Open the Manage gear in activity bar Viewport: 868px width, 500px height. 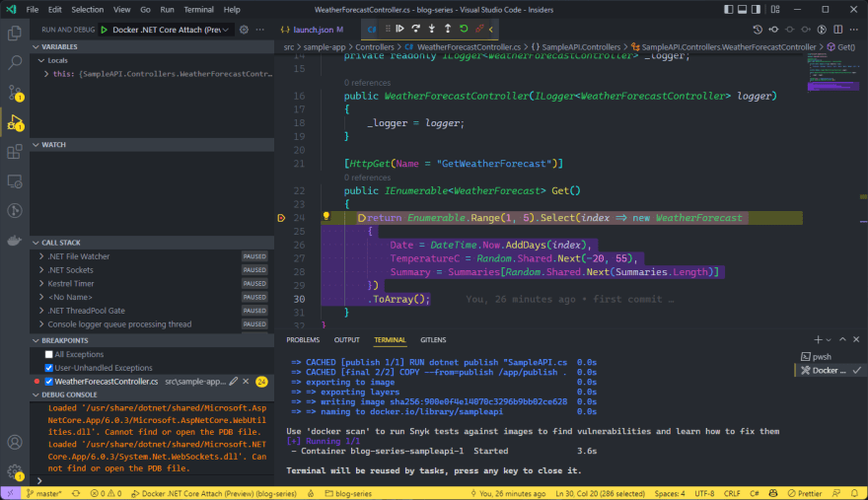click(x=15, y=471)
